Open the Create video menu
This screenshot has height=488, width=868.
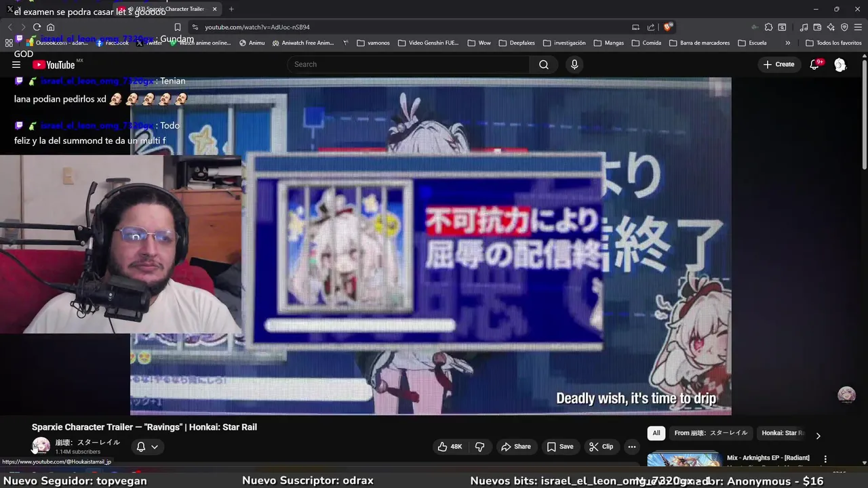pyautogui.click(x=778, y=64)
